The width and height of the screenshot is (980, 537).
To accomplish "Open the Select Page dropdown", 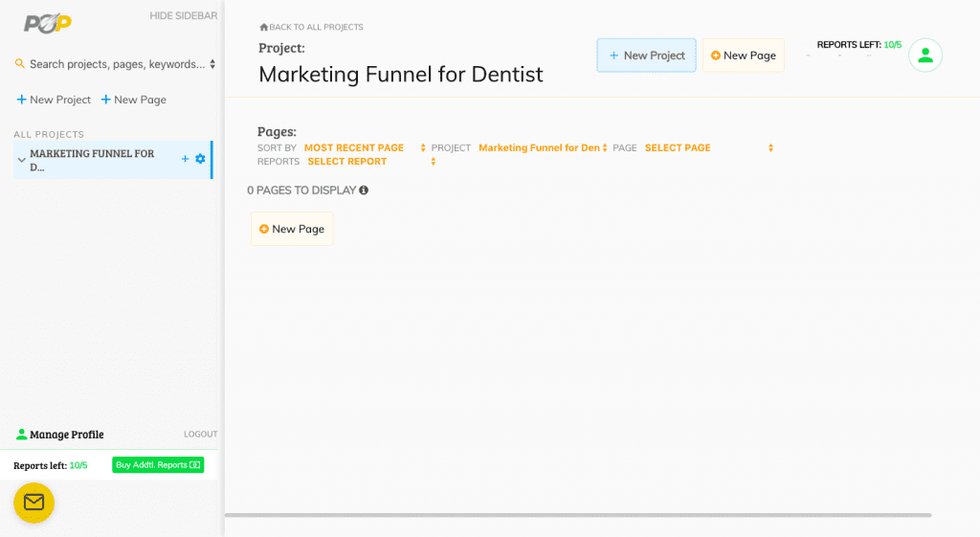I will [x=709, y=148].
